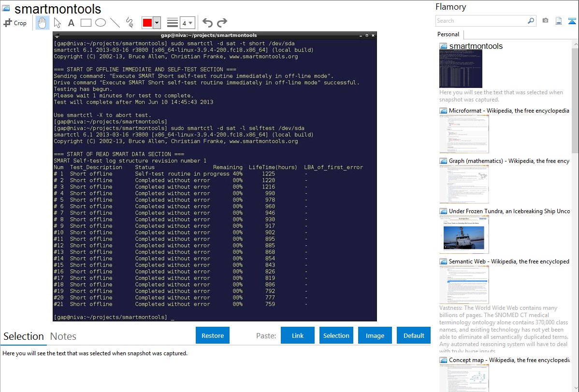
Task: Click the Restore button
Action: [x=213, y=335]
